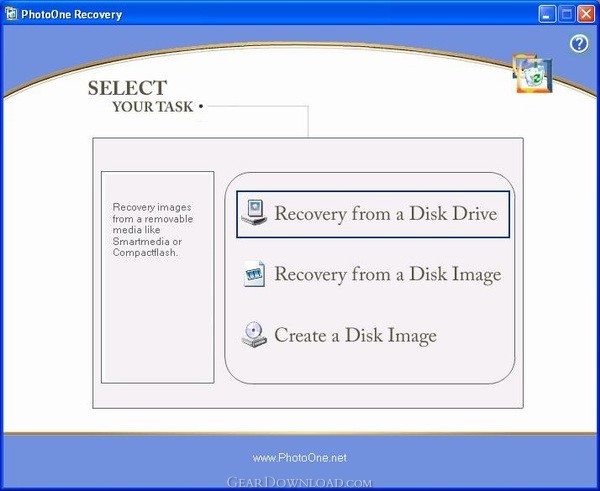
Task: Click the PhotoOne recycle bin logo icon
Action: click(x=532, y=74)
